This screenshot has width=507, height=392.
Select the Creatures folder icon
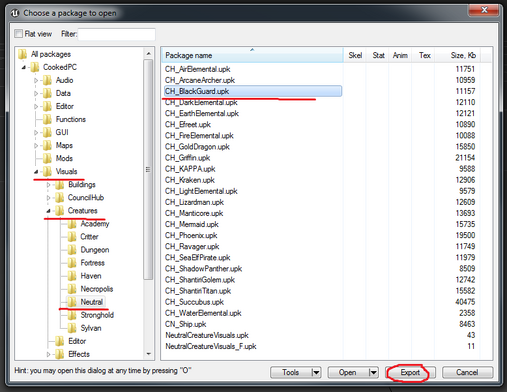click(60, 210)
